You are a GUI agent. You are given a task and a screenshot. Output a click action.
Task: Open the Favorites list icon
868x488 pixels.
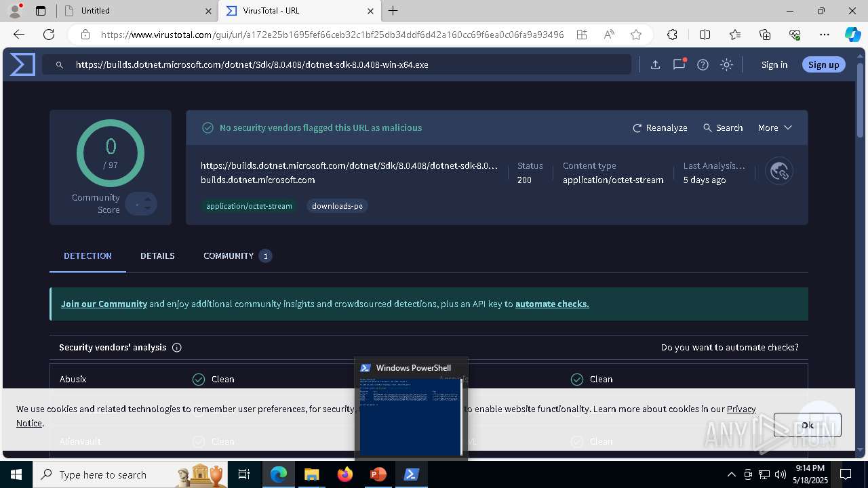[735, 35]
